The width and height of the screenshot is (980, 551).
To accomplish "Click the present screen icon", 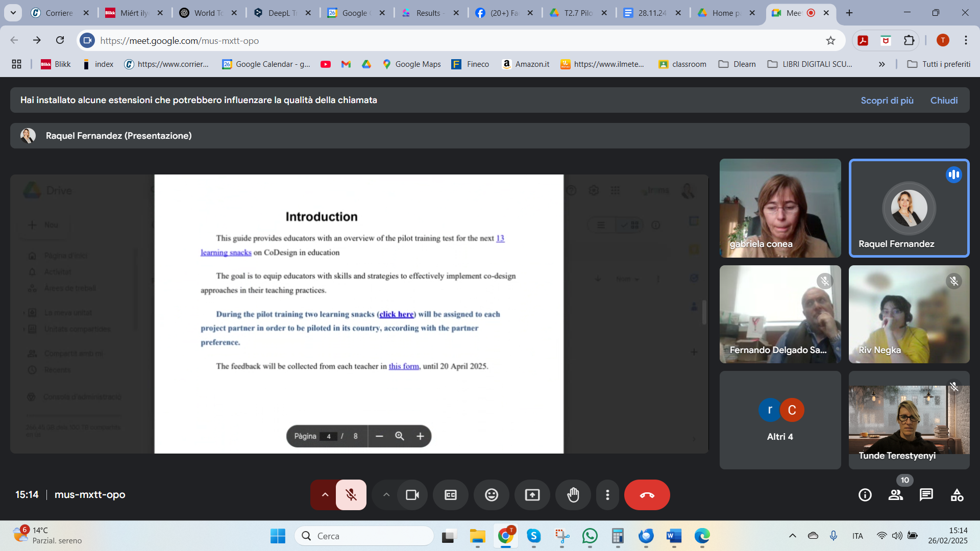I will 532,495.
